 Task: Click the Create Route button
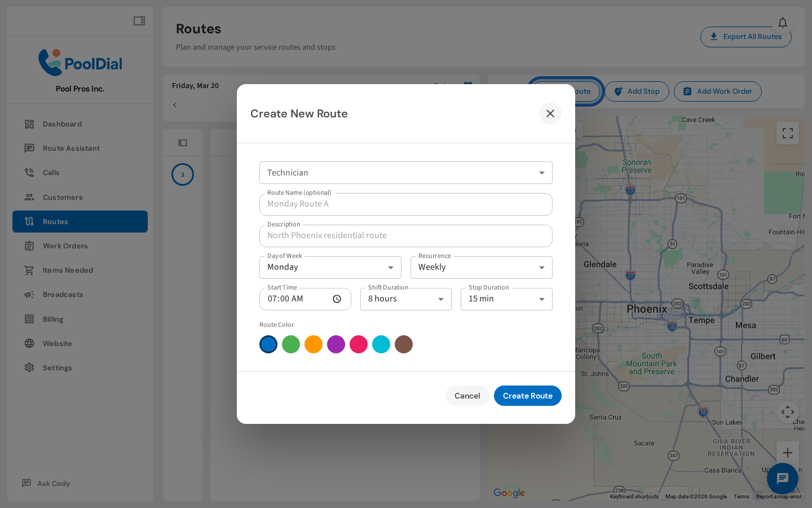coord(527,396)
